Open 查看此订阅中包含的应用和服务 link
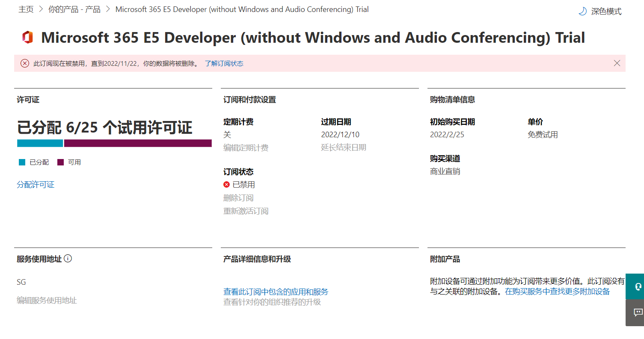This screenshot has width=644, height=339. 276,292
